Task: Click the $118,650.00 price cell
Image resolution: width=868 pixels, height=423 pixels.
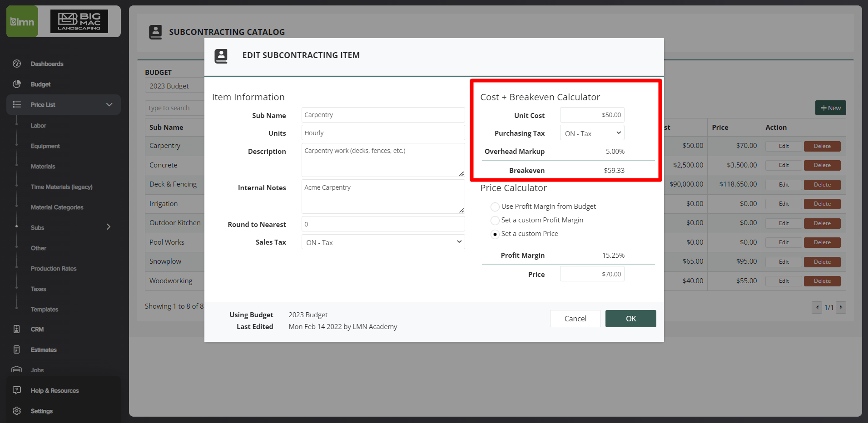Action: coord(738,184)
